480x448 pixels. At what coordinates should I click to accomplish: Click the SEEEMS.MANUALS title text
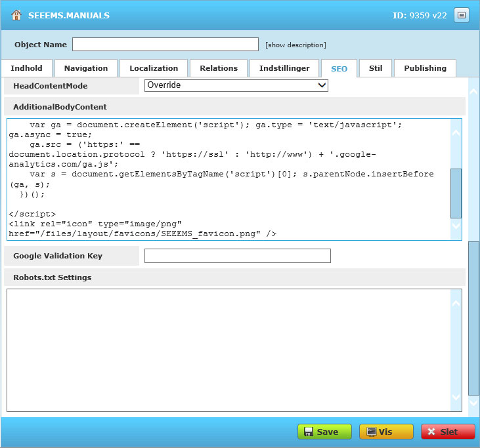click(69, 15)
